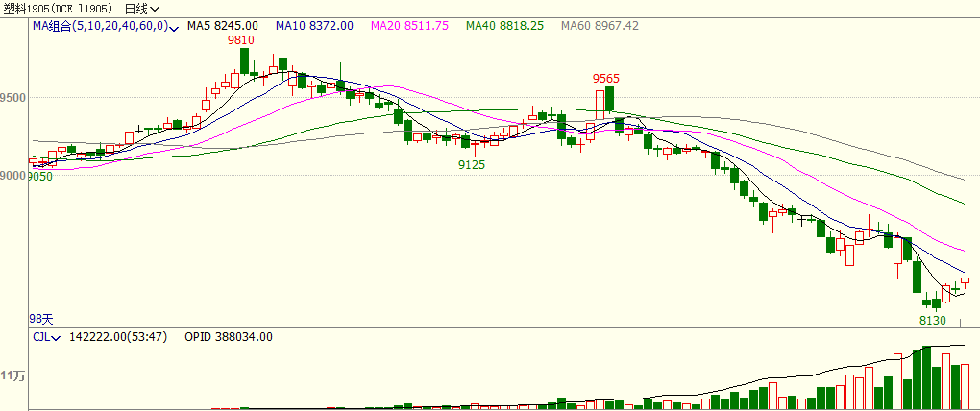
Task: Click the 9050 starting price label
Action: tap(40, 177)
